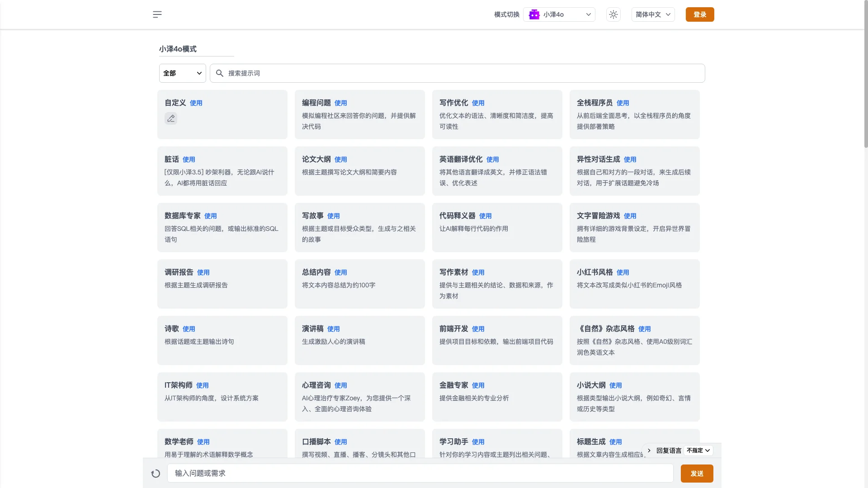The width and height of the screenshot is (868, 488).
Task: Click 使用 on the 口播脚本 card
Action: 340,442
